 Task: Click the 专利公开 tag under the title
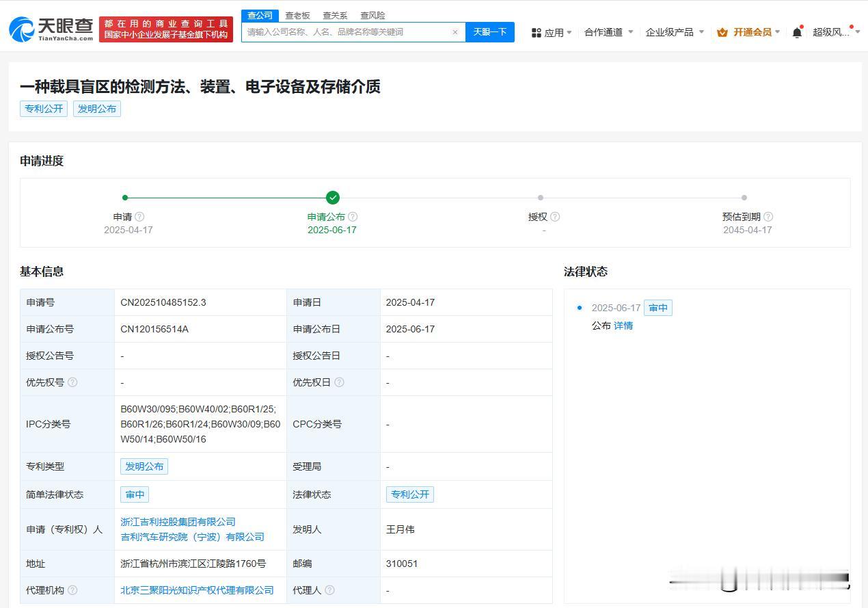coord(44,109)
